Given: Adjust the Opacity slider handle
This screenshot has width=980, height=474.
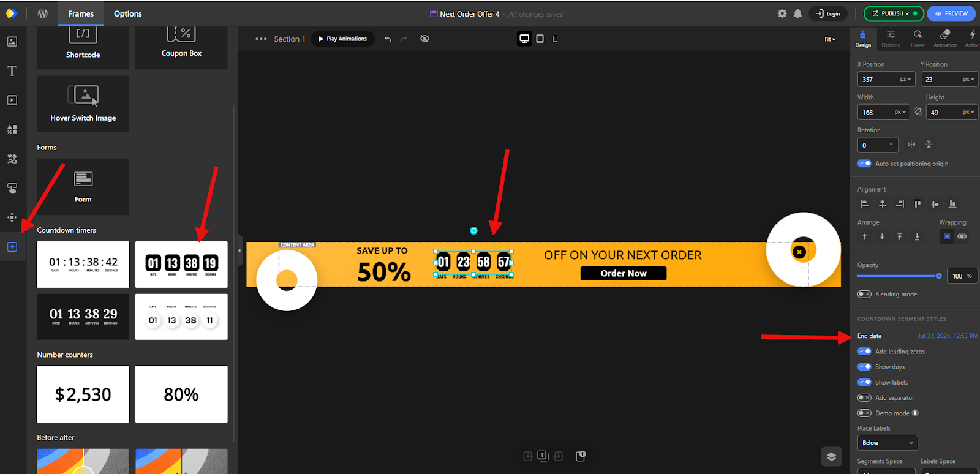Looking at the screenshot, I should click(938, 276).
